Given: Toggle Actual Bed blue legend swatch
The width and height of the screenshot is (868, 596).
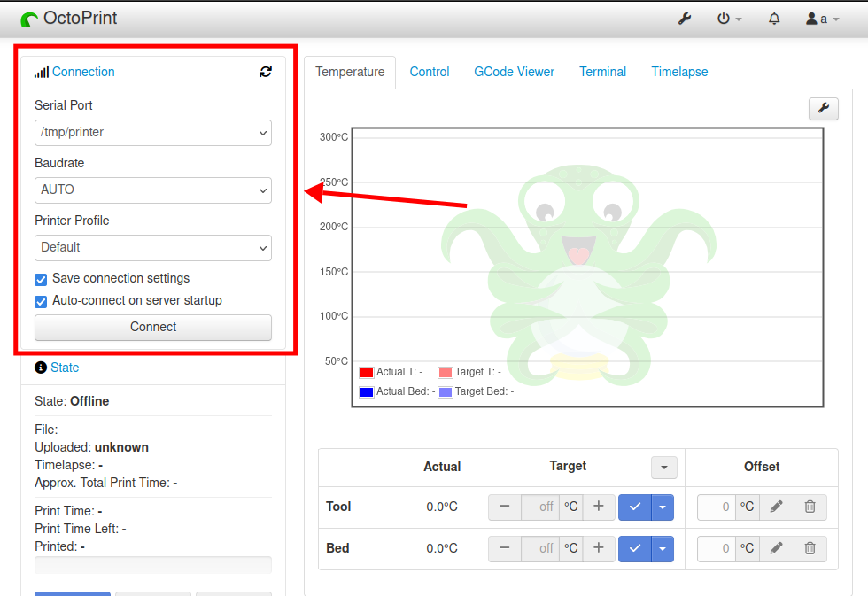Looking at the screenshot, I should click(367, 391).
